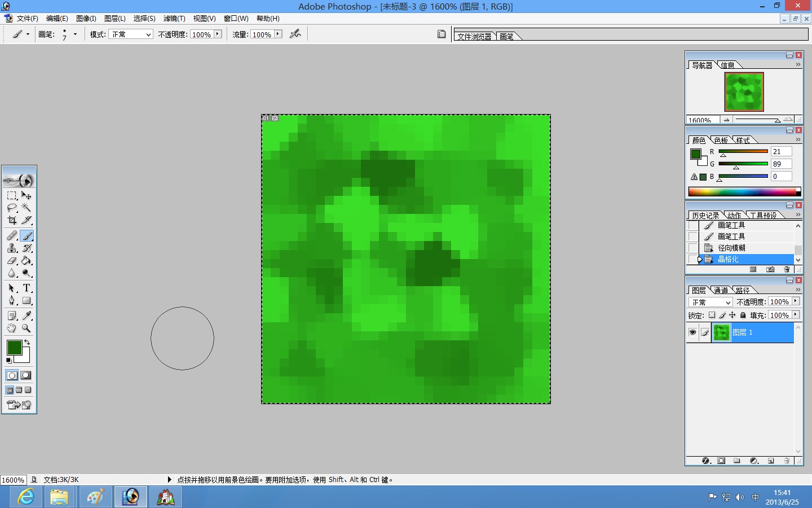Image resolution: width=812 pixels, height=508 pixels.
Task: Expand the 流量 flow slider arrow
Action: [x=278, y=34]
